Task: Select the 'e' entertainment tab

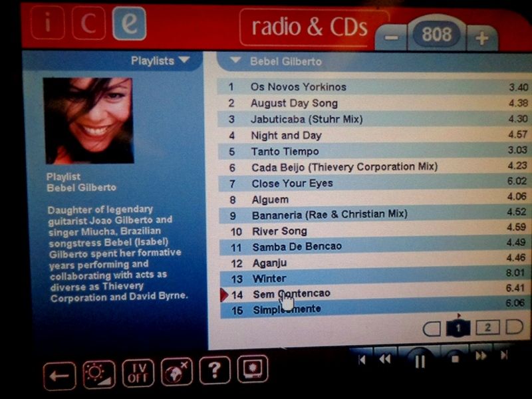Action: 129,23
